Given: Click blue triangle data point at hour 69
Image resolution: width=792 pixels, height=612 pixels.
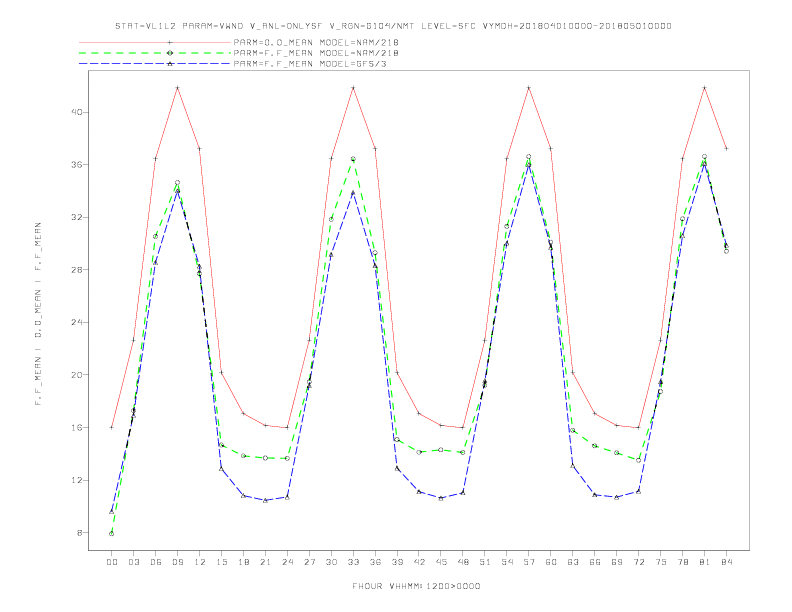Looking at the screenshot, I should click(x=617, y=497).
